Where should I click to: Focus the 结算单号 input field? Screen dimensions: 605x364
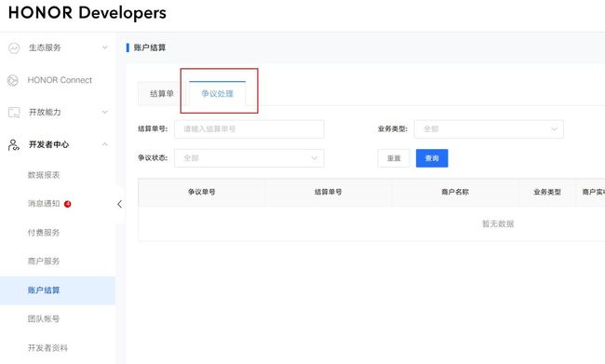[249, 128]
